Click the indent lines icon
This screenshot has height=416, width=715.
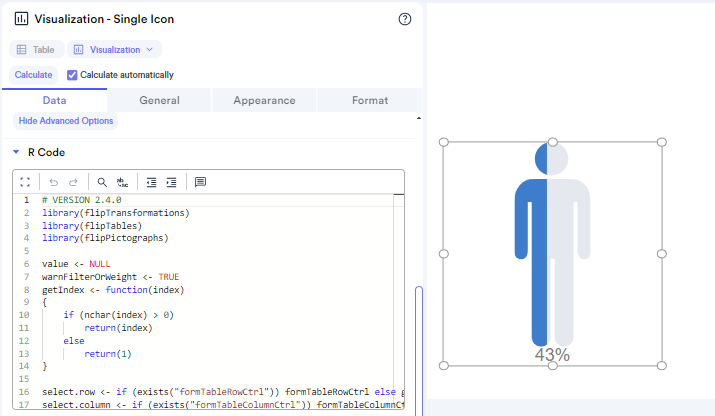(x=171, y=182)
